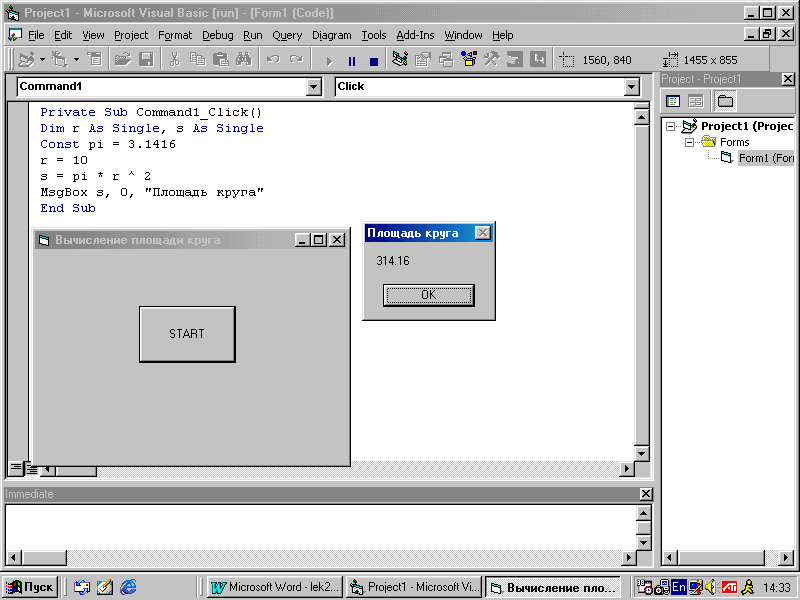Viewport: 800px width, 600px height.
Task: Pause execution with the Break button
Action: (x=352, y=61)
